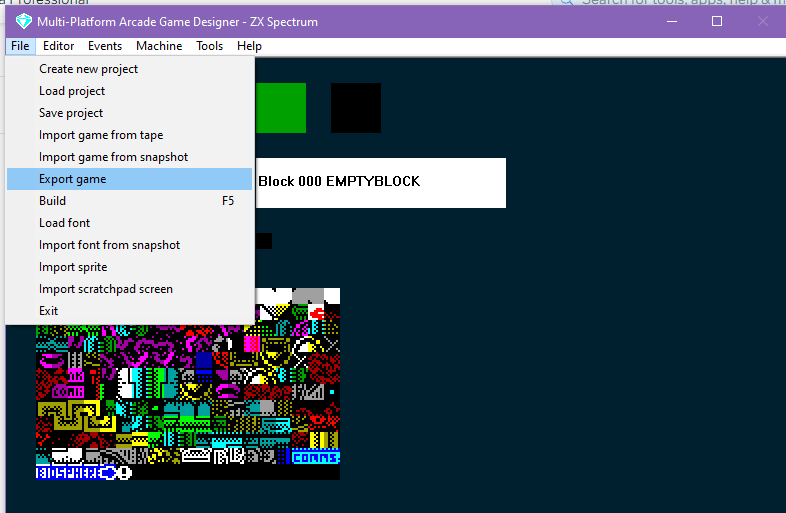Choose Import game from tape
The image size is (786, 513).
(129, 135)
